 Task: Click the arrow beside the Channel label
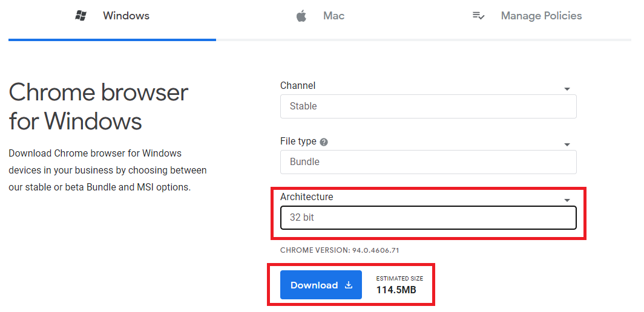567,89
